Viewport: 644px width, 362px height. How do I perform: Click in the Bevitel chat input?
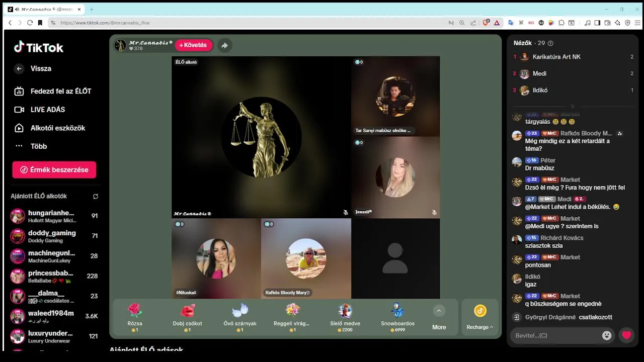click(x=555, y=335)
